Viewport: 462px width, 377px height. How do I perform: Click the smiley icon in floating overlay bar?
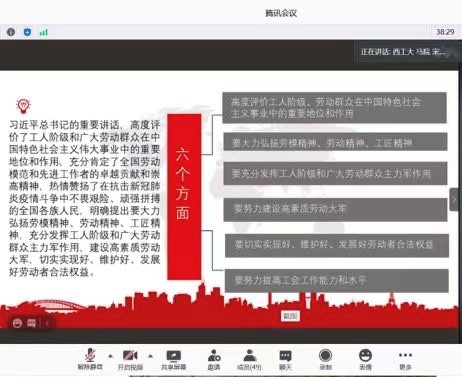17,323
